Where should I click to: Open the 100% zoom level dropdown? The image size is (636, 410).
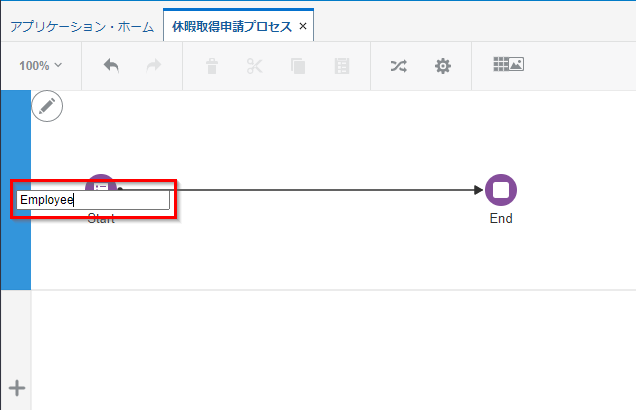(40, 65)
